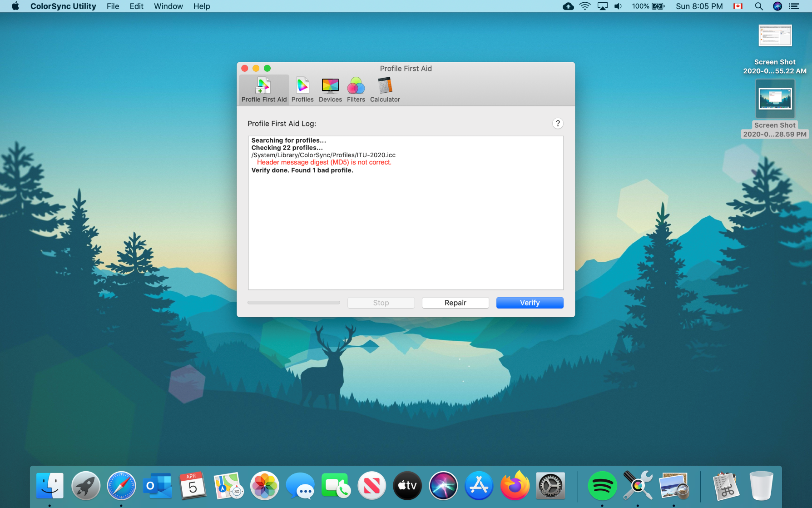Viewport: 812px width, 508px height.
Task: Click the help question mark button
Action: tap(558, 124)
